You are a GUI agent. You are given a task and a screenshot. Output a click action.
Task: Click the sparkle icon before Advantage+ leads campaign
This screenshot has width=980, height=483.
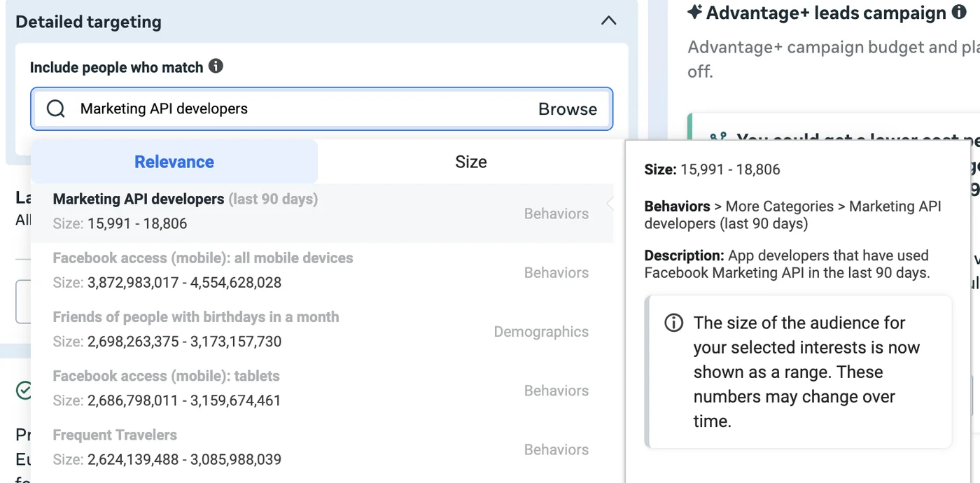pos(694,13)
